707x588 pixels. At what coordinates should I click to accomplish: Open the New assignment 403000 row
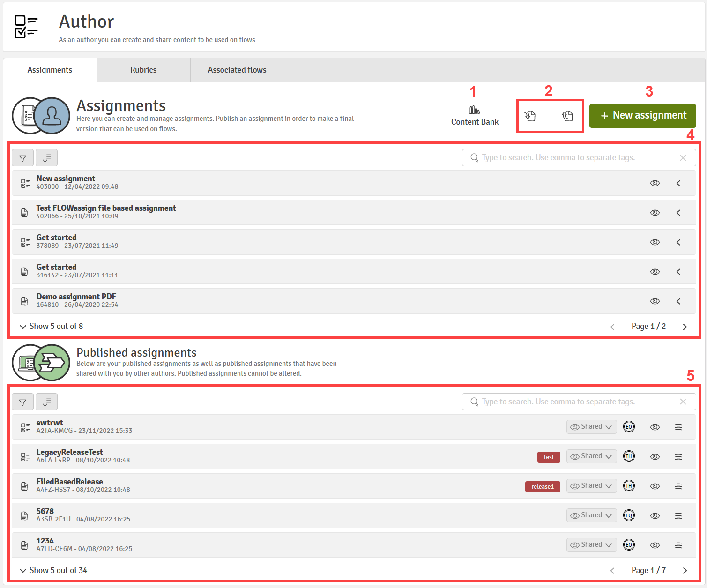pos(354,183)
